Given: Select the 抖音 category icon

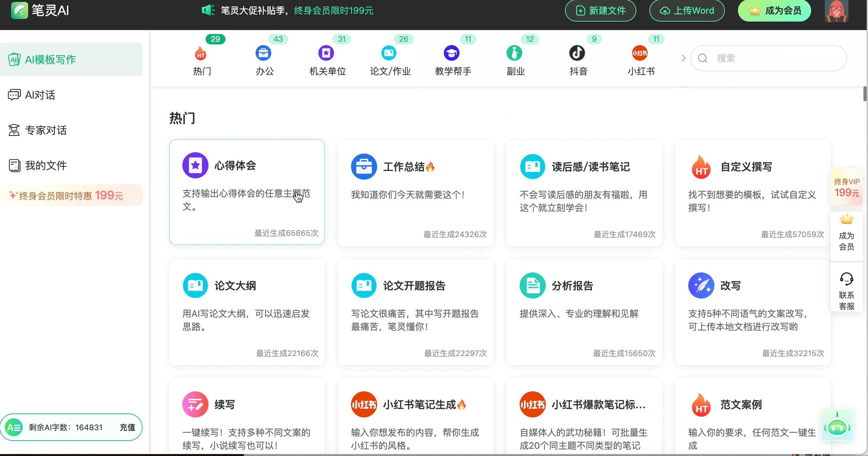Looking at the screenshot, I should point(577,53).
